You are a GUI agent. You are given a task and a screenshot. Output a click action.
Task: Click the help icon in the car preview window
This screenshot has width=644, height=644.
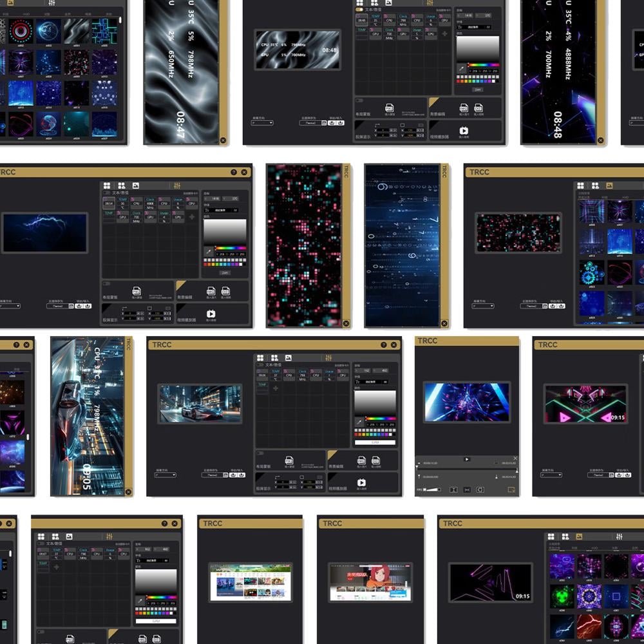[x=384, y=345]
